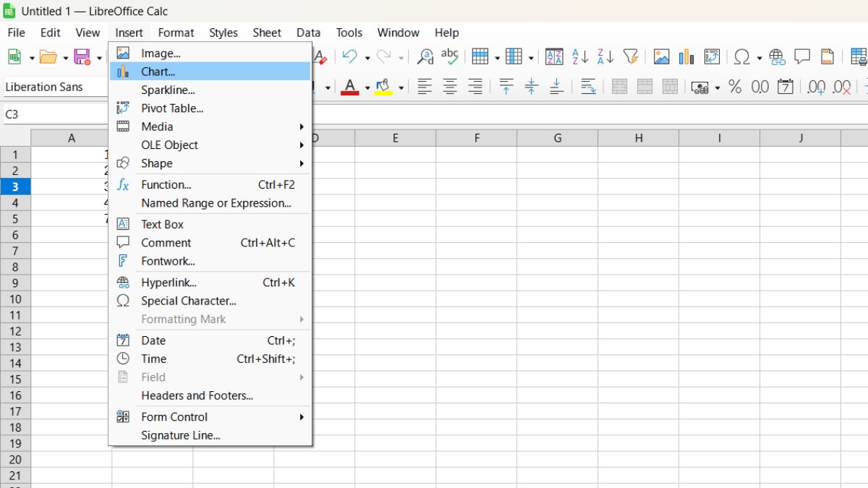Image resolution: width=868 pixels, height=488 pixels.
Task: Click the Name Box showing C3
Action: [55, 114]
